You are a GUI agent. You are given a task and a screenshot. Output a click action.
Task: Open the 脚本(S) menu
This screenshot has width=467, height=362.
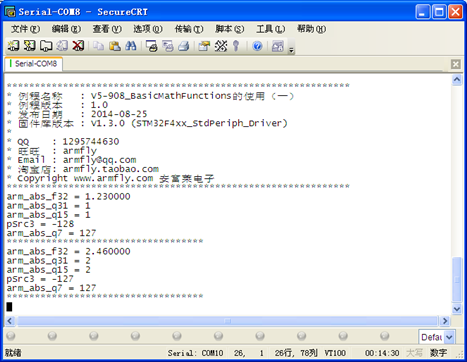point(230,29)
